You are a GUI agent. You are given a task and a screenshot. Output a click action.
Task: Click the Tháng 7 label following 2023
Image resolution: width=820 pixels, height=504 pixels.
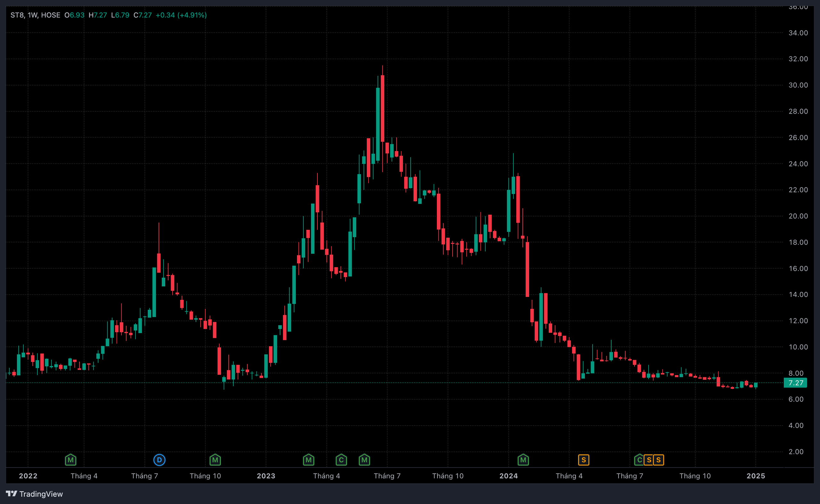pyautogui.click(x=387, y=476)
